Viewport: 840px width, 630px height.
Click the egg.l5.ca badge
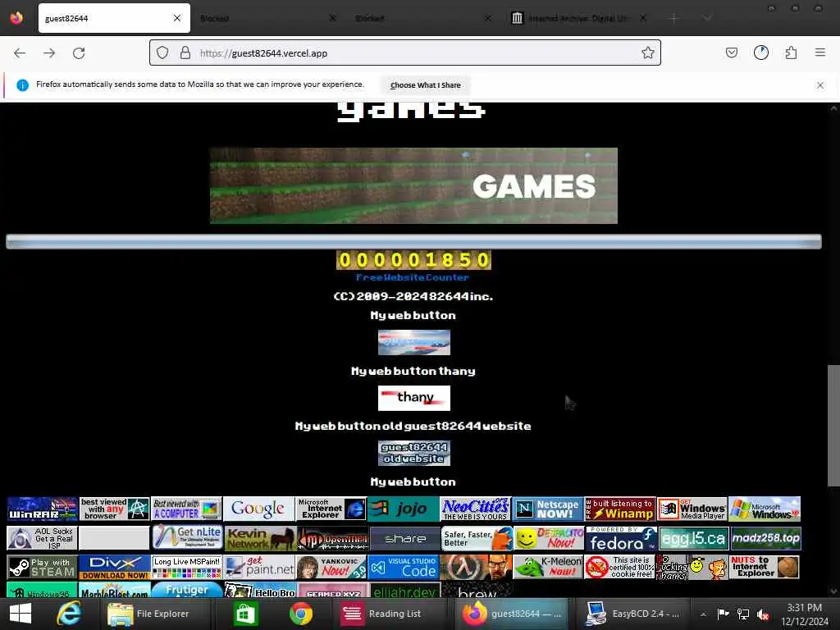point(692,538)
